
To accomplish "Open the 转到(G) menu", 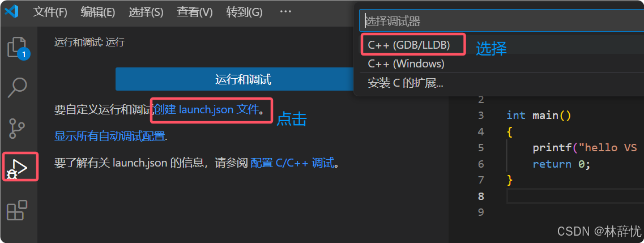I will (244, 12).
